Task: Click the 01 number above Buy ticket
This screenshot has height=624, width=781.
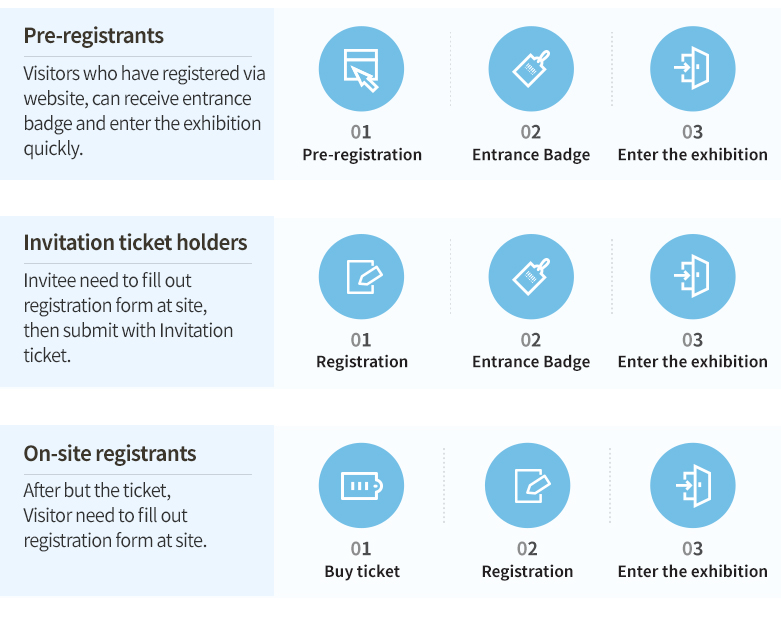Action: click(x=361, y=549)
